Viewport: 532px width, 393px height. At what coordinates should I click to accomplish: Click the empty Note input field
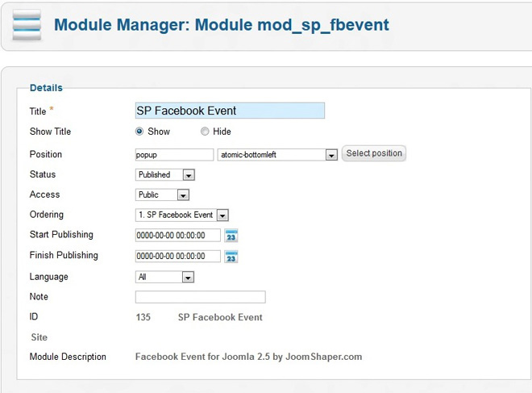coord(200,297)
